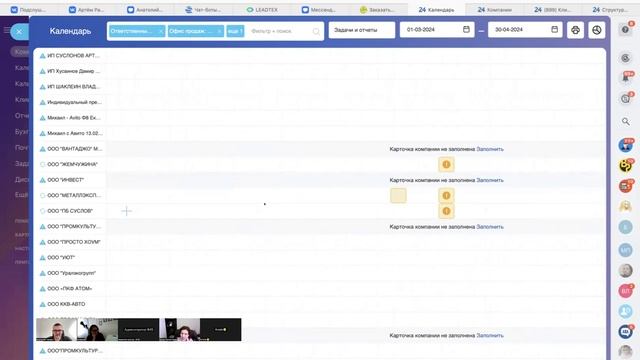Click warning triangle beside ИП СУСЛОНОВ АРТ
This screenshot has width=640, height=360.
[42, 56]
